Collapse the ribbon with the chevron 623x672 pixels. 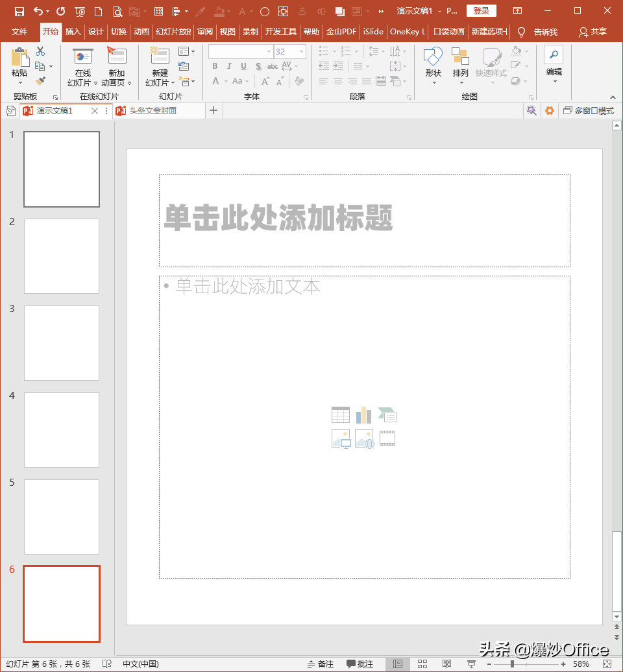tap(613, 97)
